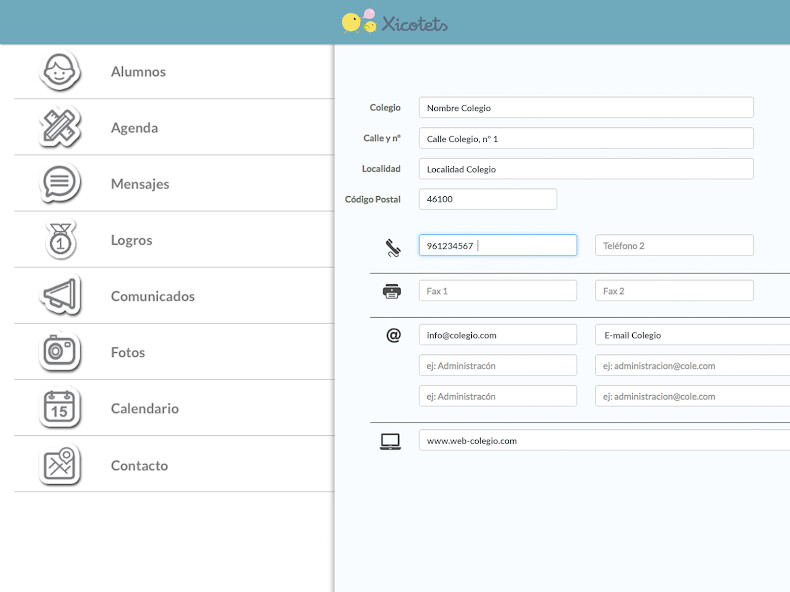The image size is (790, 592).
Task: Click the first ej: Administracón field
Action: [x=498, y=365]
